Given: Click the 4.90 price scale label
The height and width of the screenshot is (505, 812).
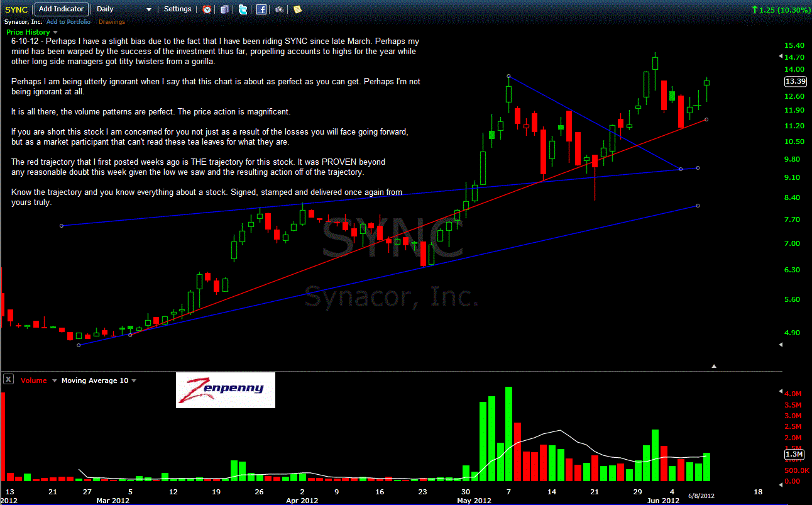Looking at the screenshot, I should tap(793, 333).
